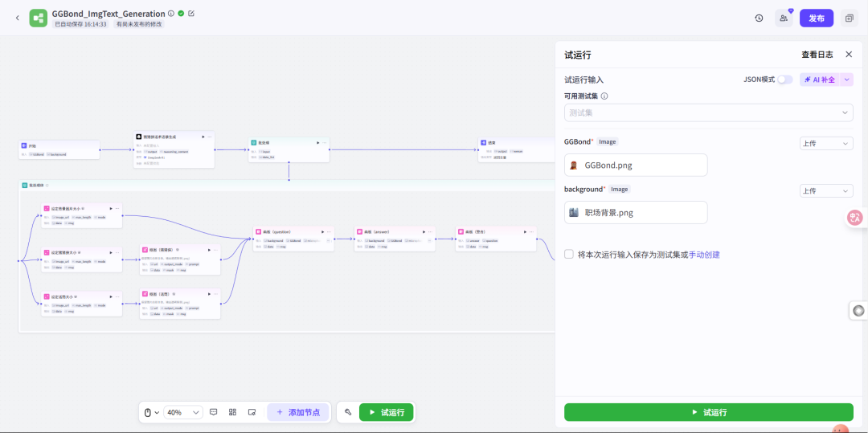This screenshot has width=868, height=433.
Task: Click the wide green 试运行 panel button
Action: pyautogui.click(x=709, y=413)
